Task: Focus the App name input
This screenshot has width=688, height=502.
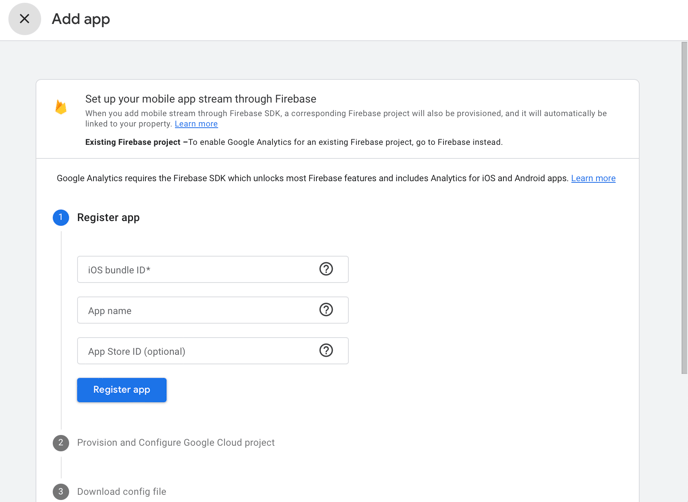Action: tap(213, 310)
